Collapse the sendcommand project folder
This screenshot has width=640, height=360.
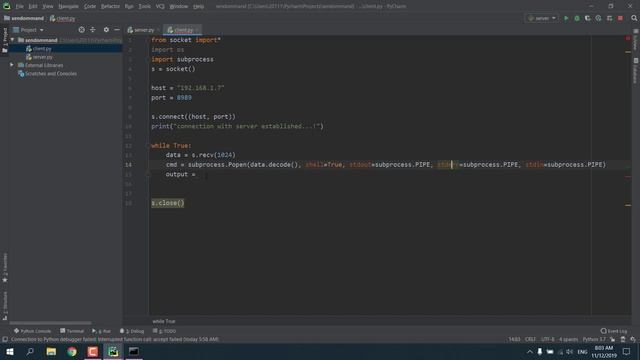[x=13, y=40]
